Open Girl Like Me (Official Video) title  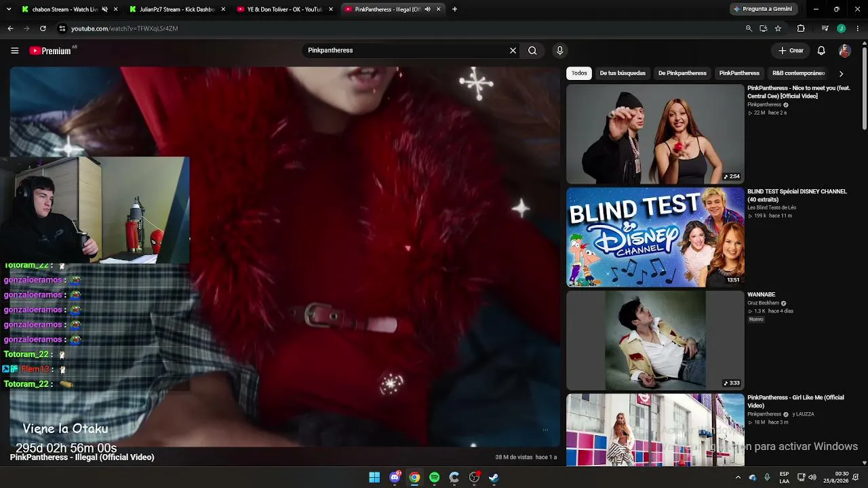click(795, 401)
